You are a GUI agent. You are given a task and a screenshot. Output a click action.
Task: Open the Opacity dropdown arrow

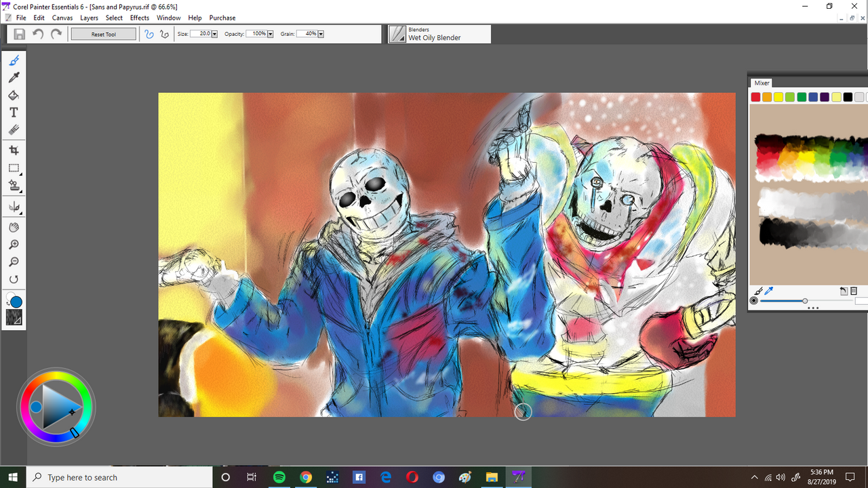[270, 34]
